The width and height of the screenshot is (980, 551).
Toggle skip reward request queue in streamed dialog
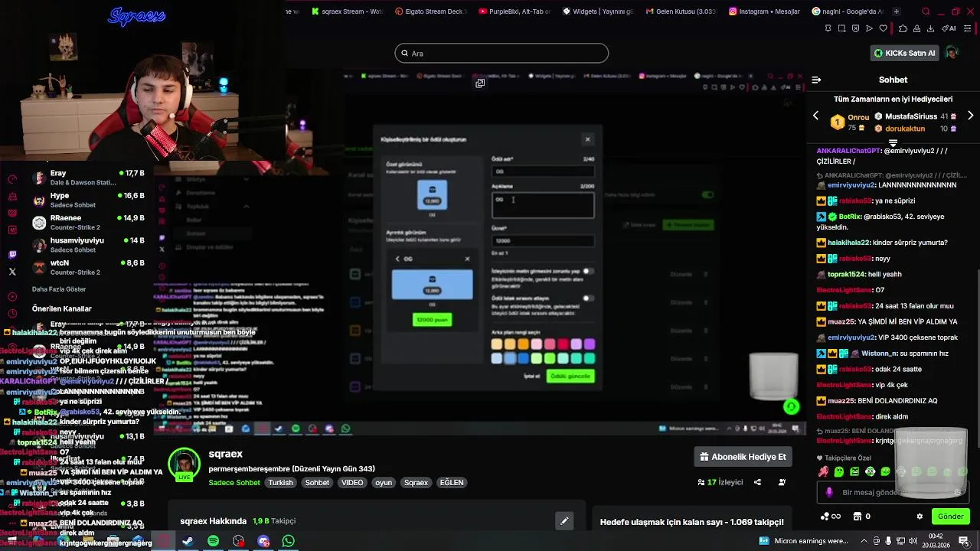[588, 298]
